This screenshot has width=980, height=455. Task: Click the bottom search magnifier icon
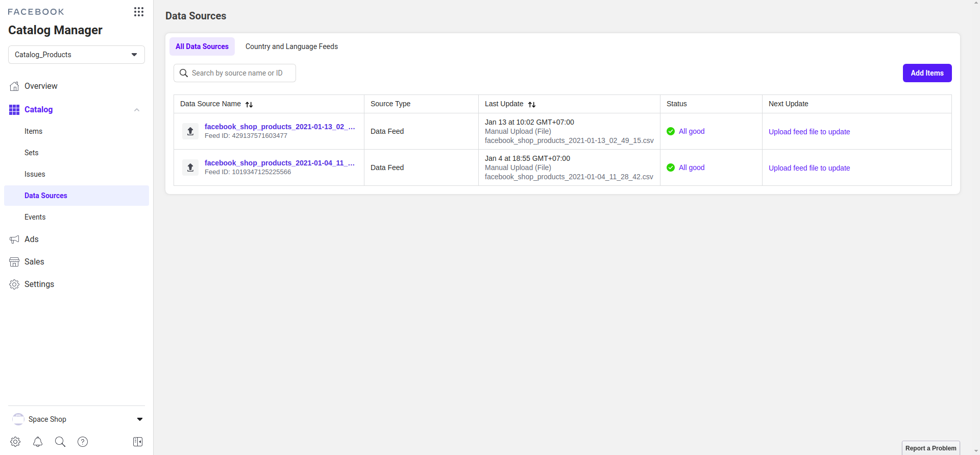coord(60,442)
